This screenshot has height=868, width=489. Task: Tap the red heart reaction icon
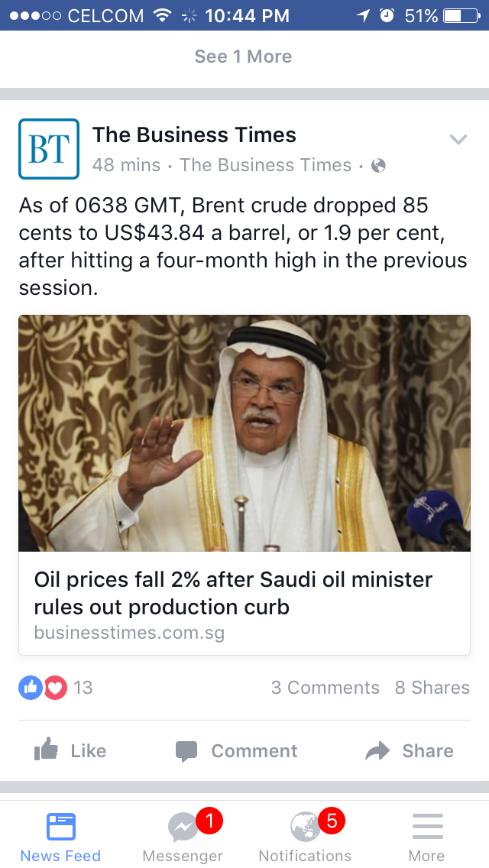[x=55, y=688]
